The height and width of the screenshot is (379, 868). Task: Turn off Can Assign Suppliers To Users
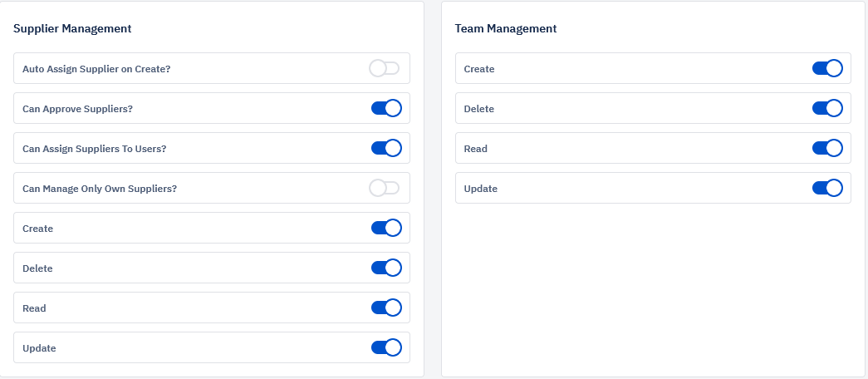(x=386, y=148)
